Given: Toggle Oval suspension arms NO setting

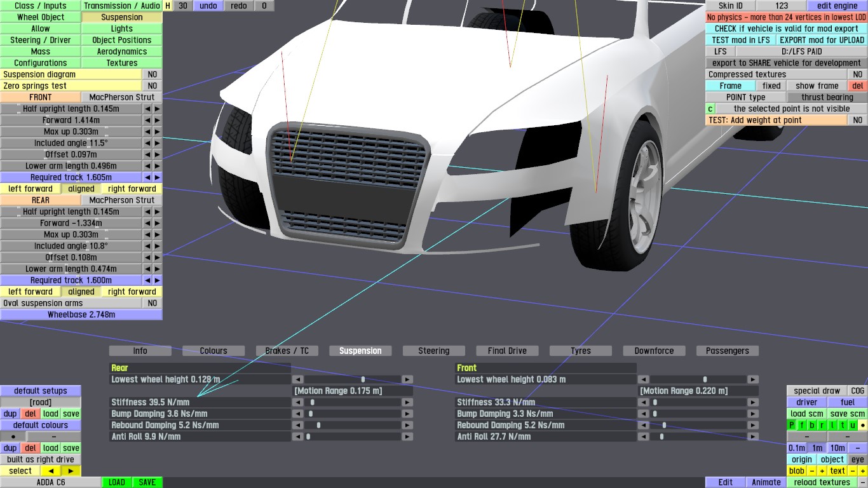Looking at the screenshot, I should tap(153, 303).
